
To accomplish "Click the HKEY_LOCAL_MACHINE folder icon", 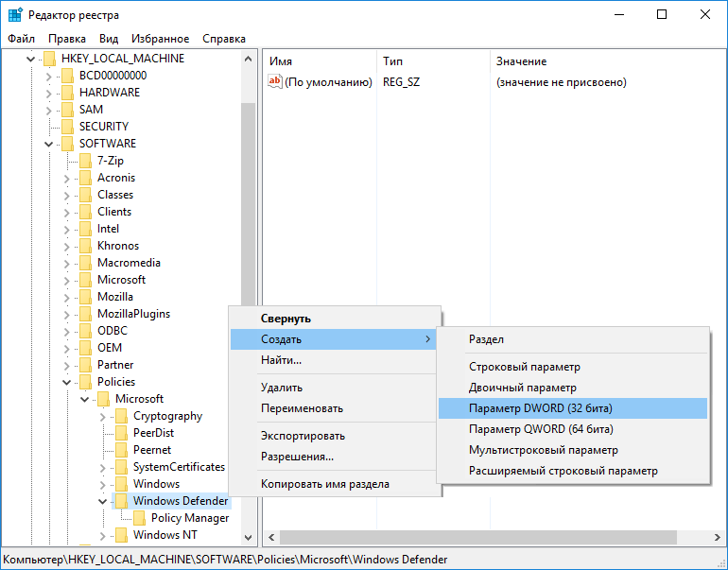I will point(49,59).
